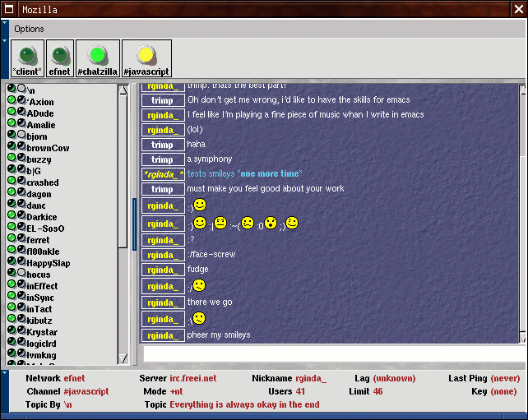
Task: Switch to the #chatzilla channel tab
Action: point(98,58)
